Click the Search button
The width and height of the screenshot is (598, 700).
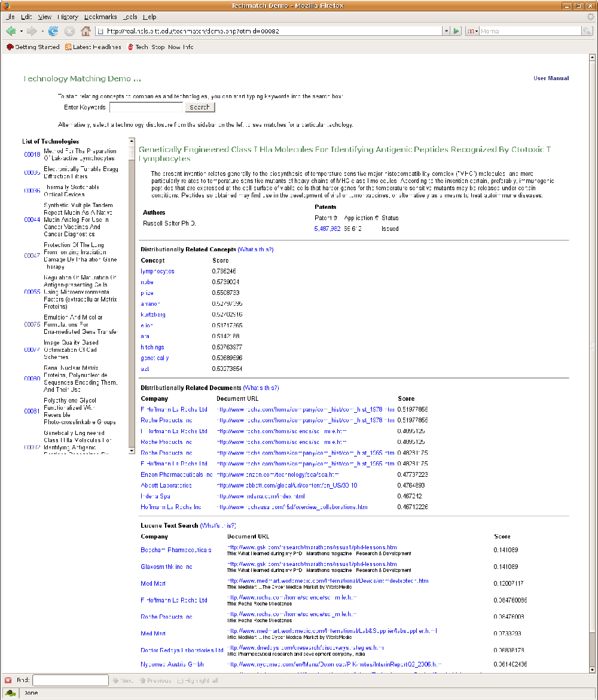pos(200,107)
